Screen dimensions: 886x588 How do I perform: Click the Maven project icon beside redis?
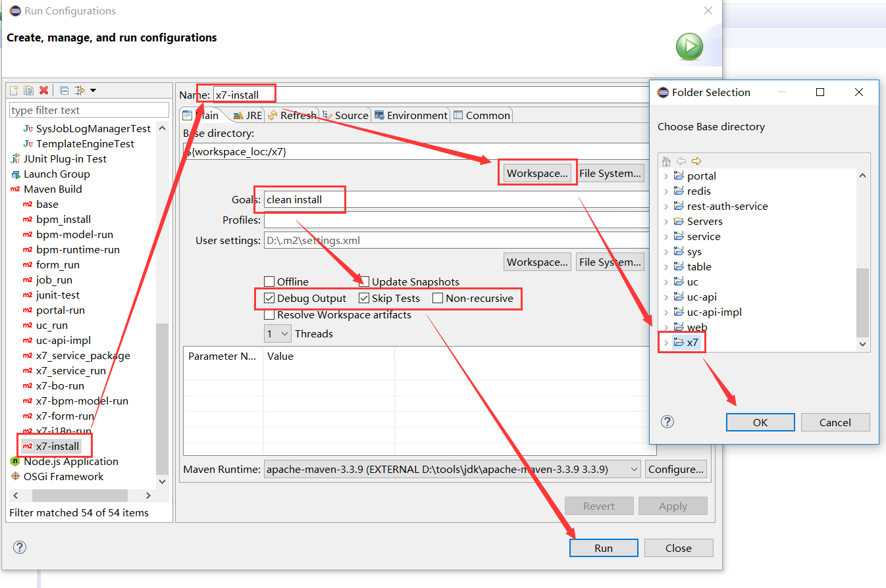[679, 191]
